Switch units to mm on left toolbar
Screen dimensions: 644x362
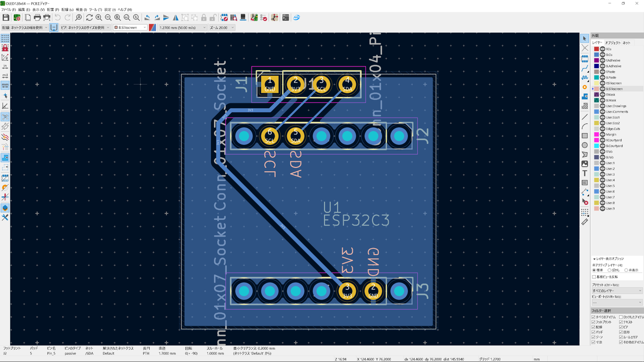coord(5,85)
